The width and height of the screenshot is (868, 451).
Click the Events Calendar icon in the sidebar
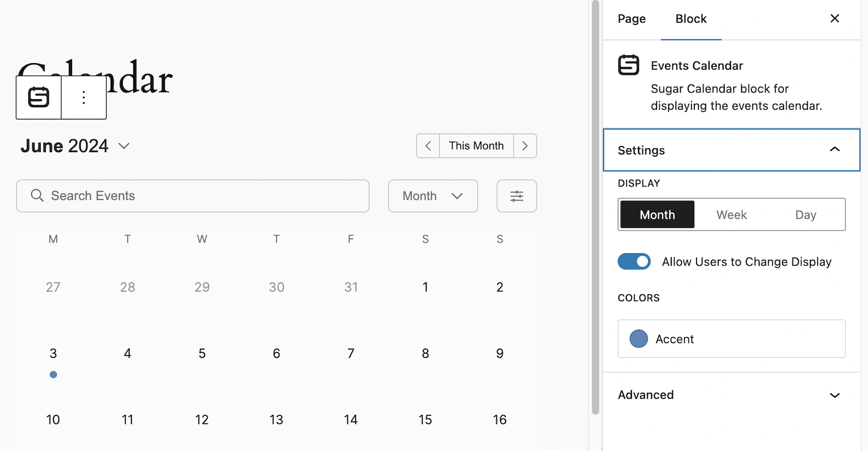(x=628, y=64)
